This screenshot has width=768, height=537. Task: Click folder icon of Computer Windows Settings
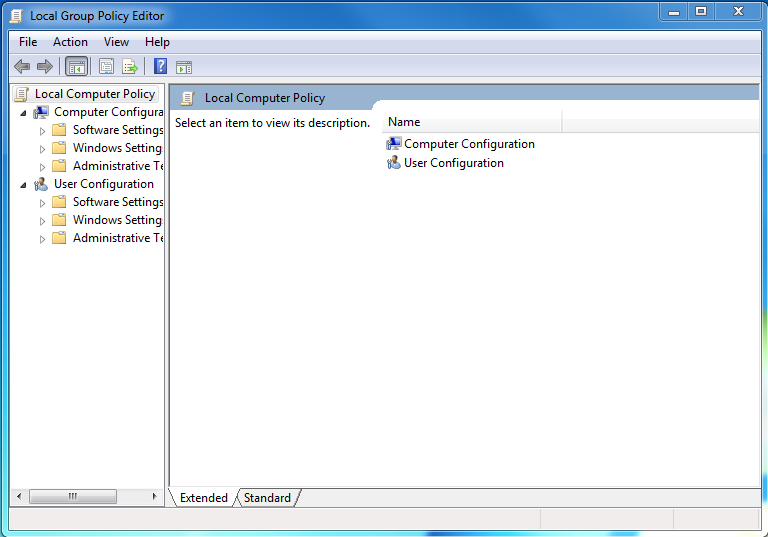(x=59, y=148)
